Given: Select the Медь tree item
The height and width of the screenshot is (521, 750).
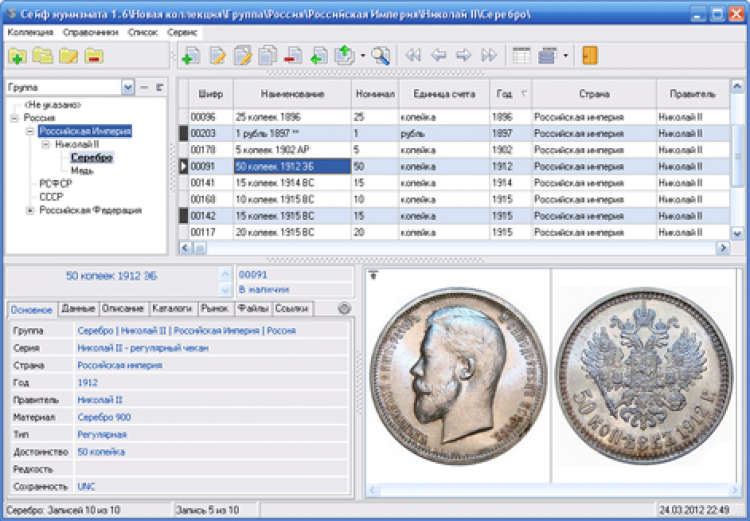Looking at the screenshot, I should (82, 171).
